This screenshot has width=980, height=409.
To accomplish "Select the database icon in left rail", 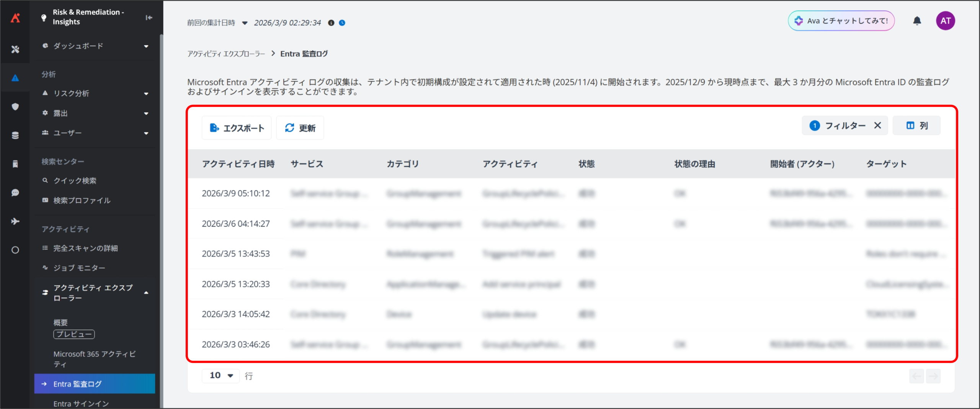I will pyautogui.click(x=15, y=135).
